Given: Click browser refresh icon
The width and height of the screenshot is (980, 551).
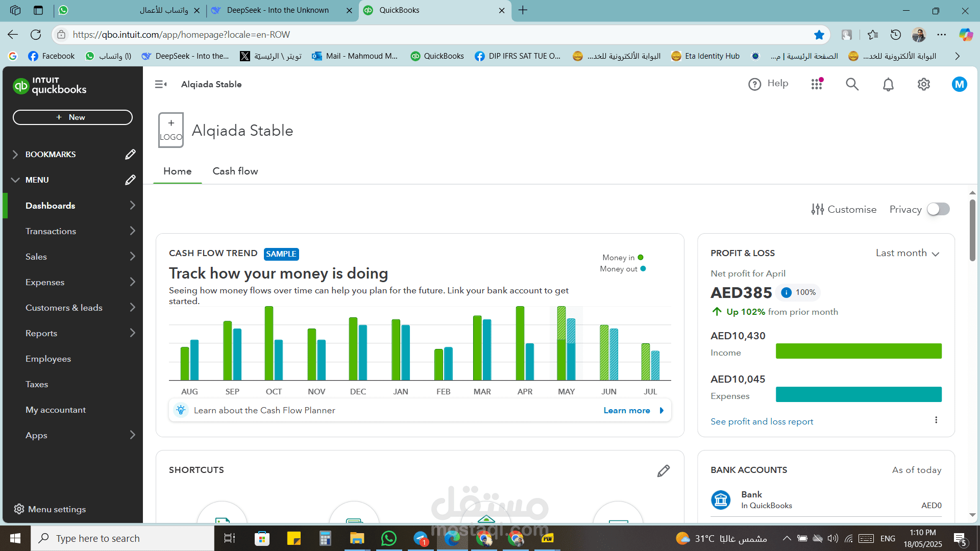Looking at the screenshot, I should (x=36, y=35).
